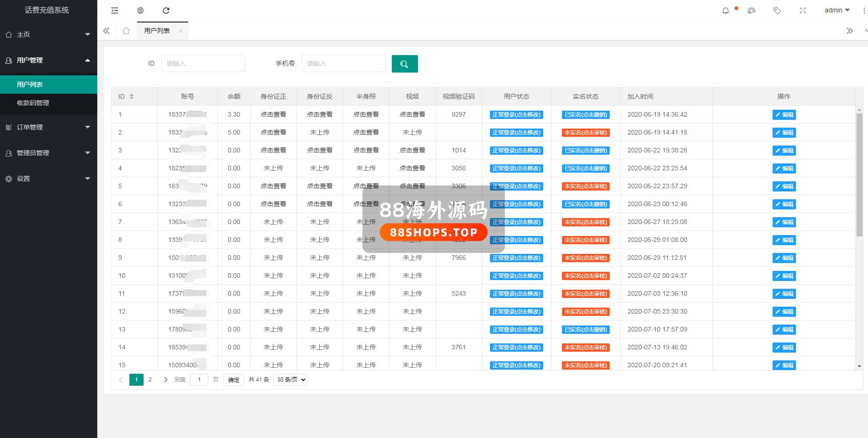Revoke real-name status for user ID 13

585,330
